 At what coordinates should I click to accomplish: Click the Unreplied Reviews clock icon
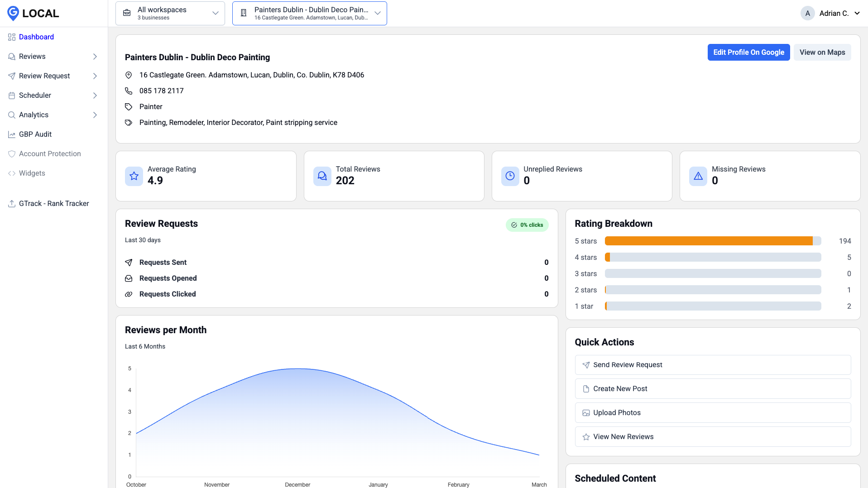[510, 176]
